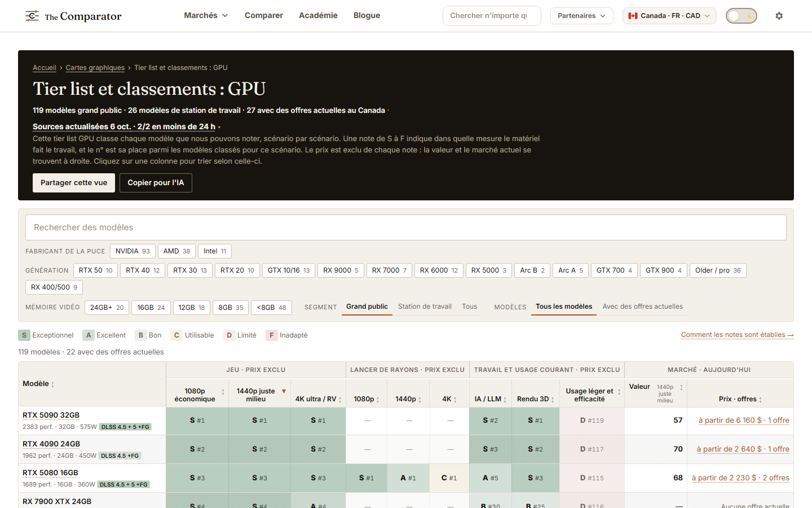Open the Canada · FR · CAD region selector
The width and height of the screenshot is (812, 508).
click(x=669, y=16)
